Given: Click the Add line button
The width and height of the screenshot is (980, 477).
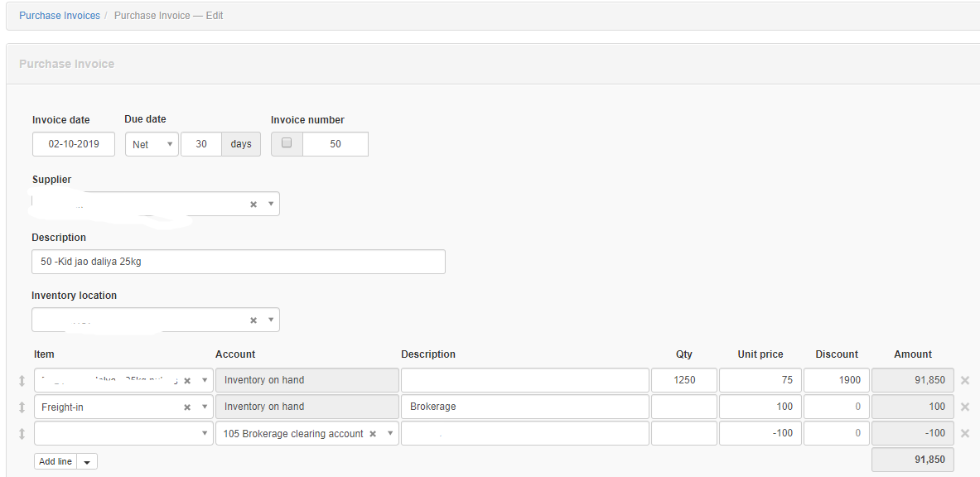Looking at the screenshot, I should (56, 461).
